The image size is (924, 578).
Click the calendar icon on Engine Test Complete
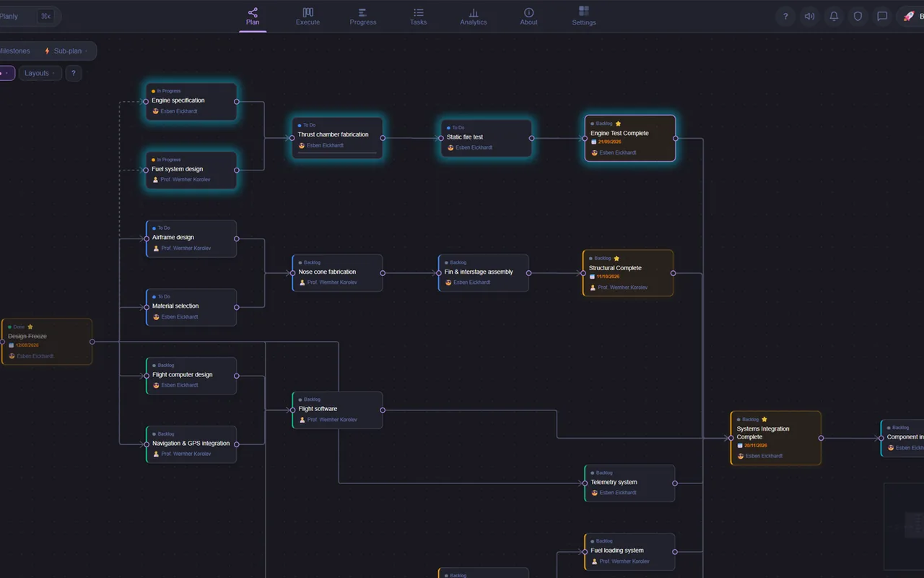(594, 142)
